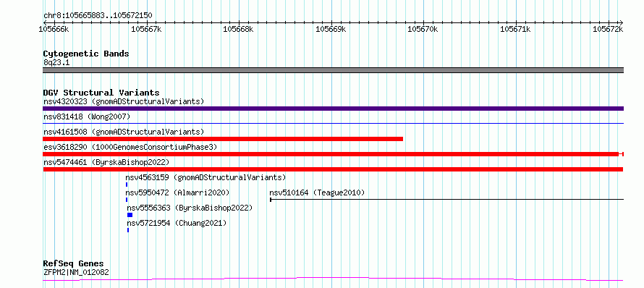Open variant nsv5950472 (Almarri2020) label
Viewport: 644px width, 288px height.
(x=177, y=192)
